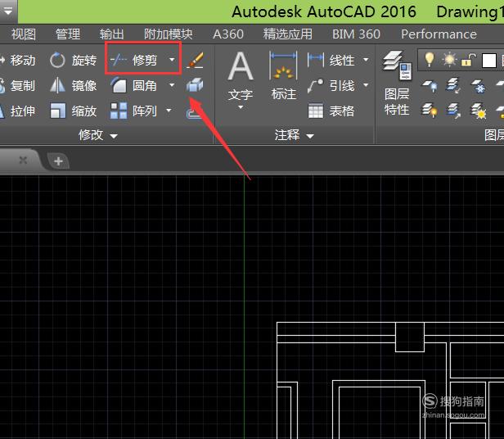This screenshot has width=504, height=439.
Task: Click the 修剪 (Trim) tool
Action: pyautogui.click(x=134, y=60)
